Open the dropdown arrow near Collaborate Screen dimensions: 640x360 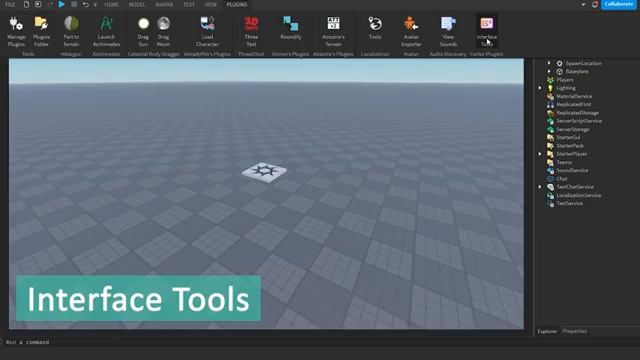click(x=583, y=4)
